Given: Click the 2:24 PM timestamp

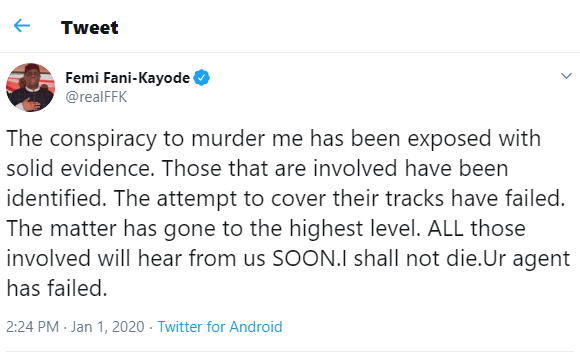Looking at the screenshot, I should [x=33, y=327].
